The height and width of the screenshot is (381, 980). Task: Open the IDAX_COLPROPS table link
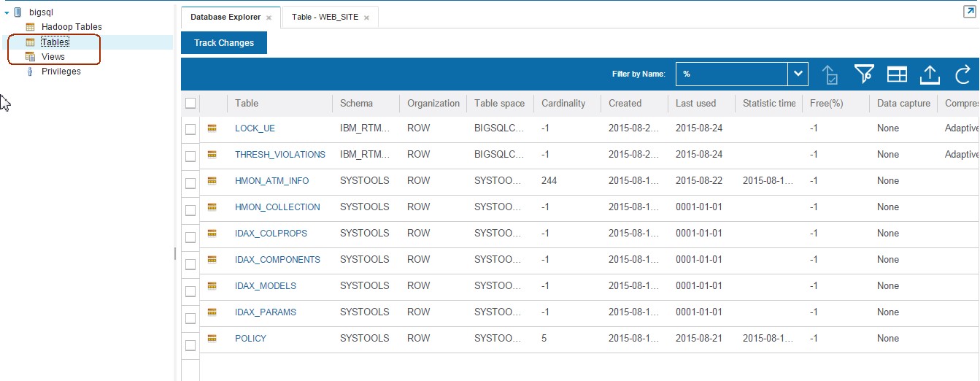tap(271, 234)
